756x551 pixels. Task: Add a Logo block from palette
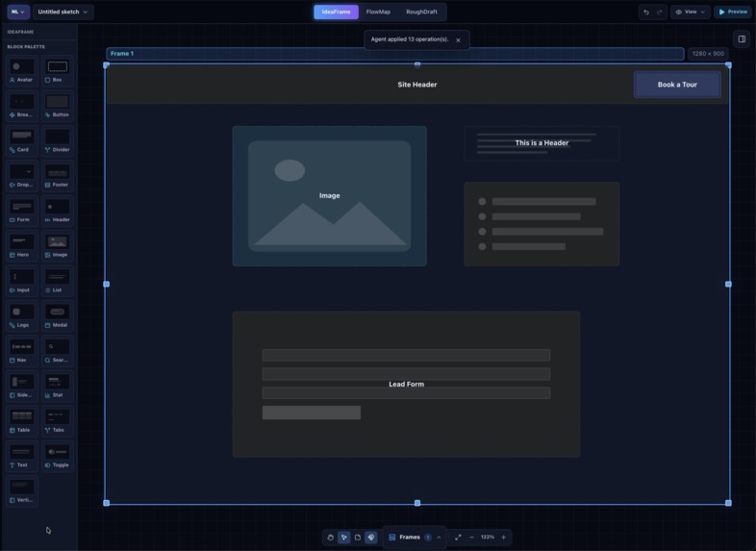tap(22, 316)
